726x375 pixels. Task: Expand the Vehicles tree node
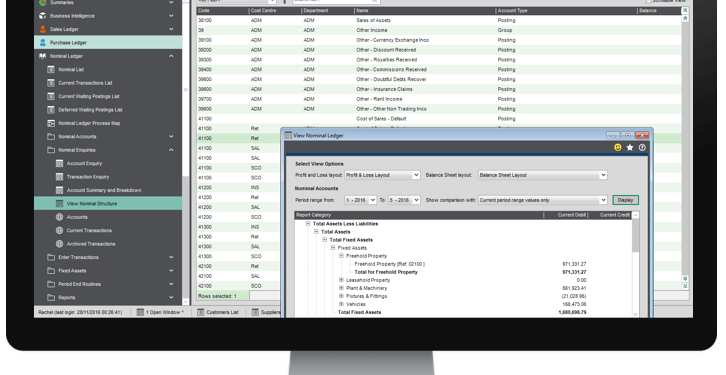pos(341,304)
